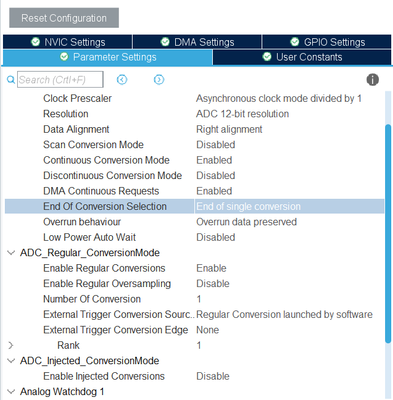The image size is (393, 400).
Task: Open the End of single conversion value
Action: tap(248, 206)
